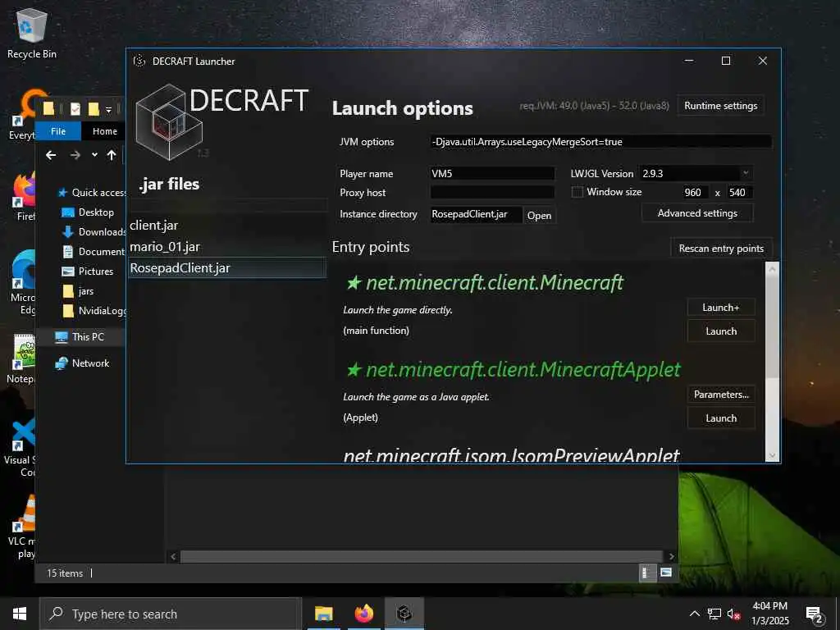Click the Properties icon in Explorer quick toolbar

75,109
